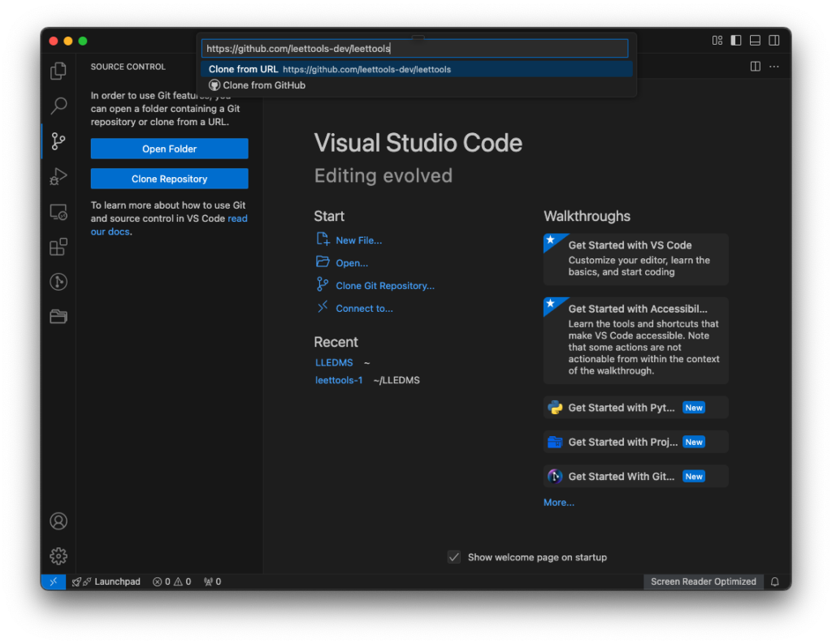
Task: Show errors and warnings from status bar
Action: [172, 581]
